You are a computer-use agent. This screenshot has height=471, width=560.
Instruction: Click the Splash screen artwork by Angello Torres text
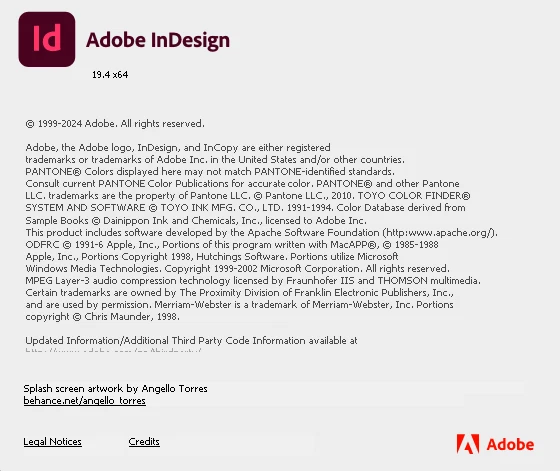click(x=115, y=389)
